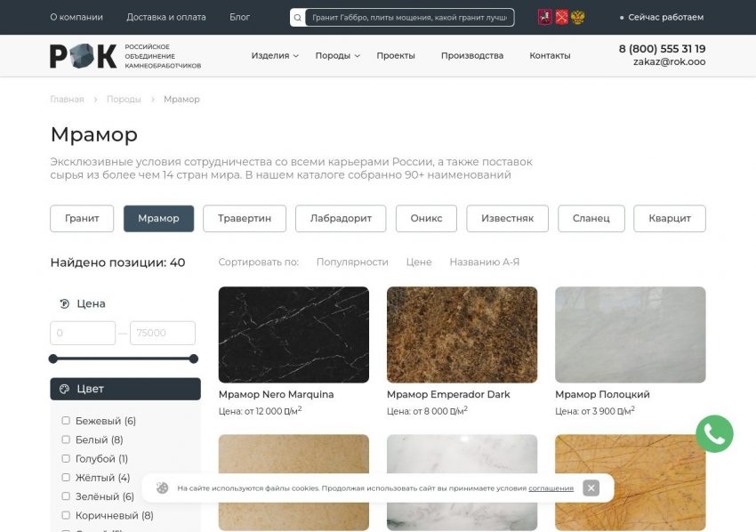Viewport: 756px width, 532px height.
Task: Click the search magnifier icon
Action: [297, 18]
